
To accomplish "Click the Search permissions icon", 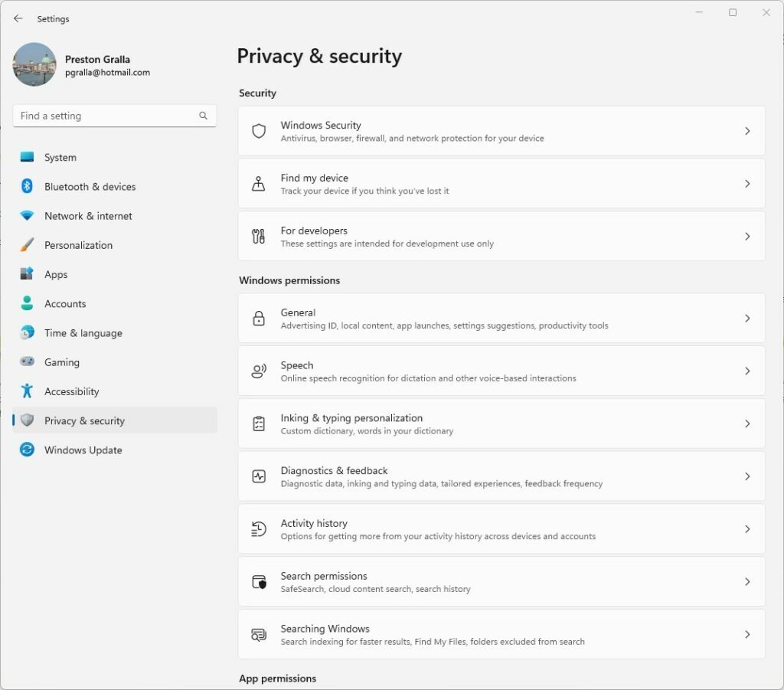I will pyautogui.click(x=259, y=582).
